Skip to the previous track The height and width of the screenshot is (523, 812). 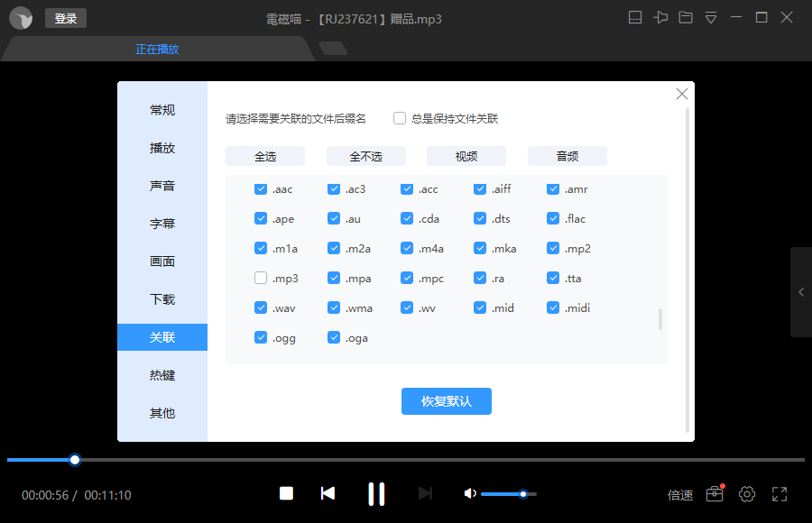pos(328,493)
